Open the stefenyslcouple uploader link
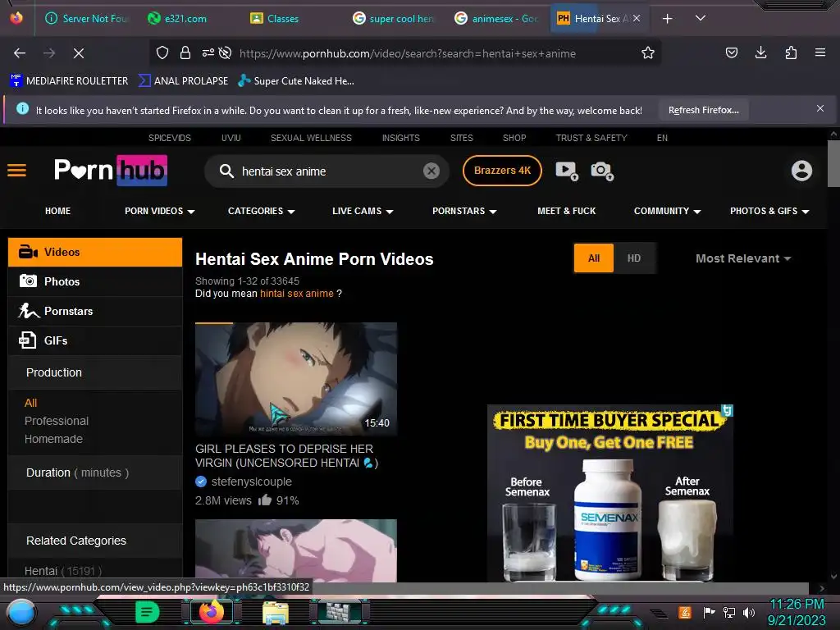 [x=251, y=482]
